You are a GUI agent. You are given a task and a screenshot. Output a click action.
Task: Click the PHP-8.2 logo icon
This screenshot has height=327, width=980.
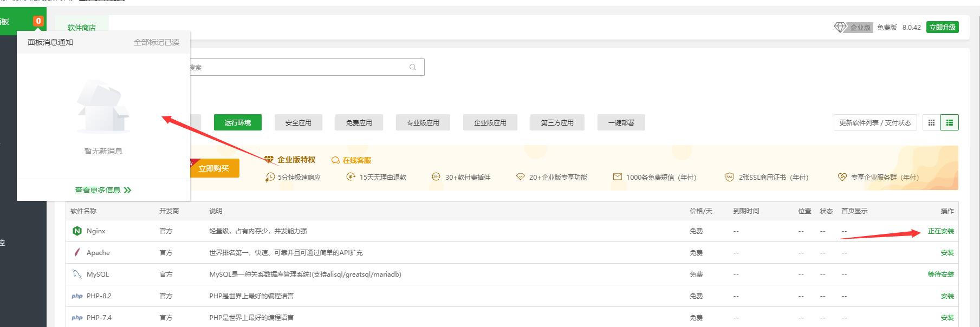[x=77, y=296]
